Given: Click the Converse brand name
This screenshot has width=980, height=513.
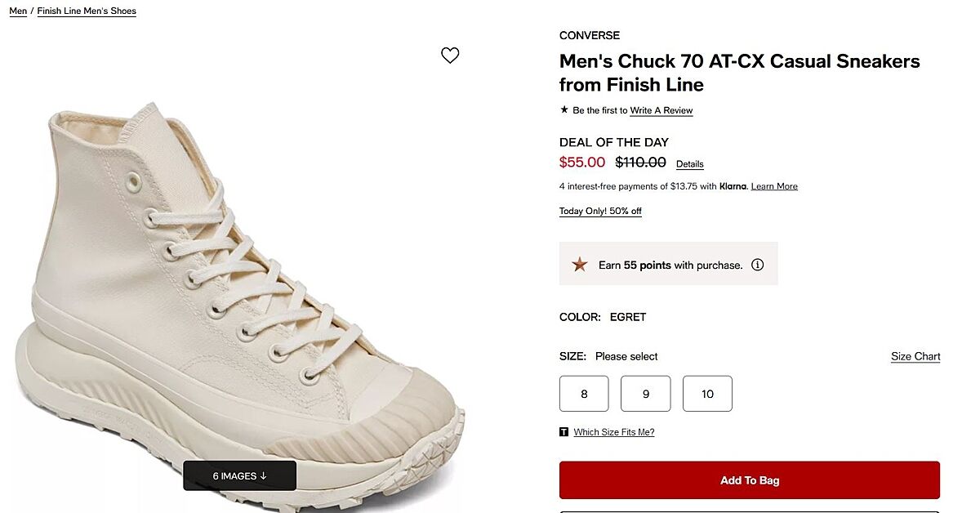Looking at the screenshot, I should coord(590,35).
